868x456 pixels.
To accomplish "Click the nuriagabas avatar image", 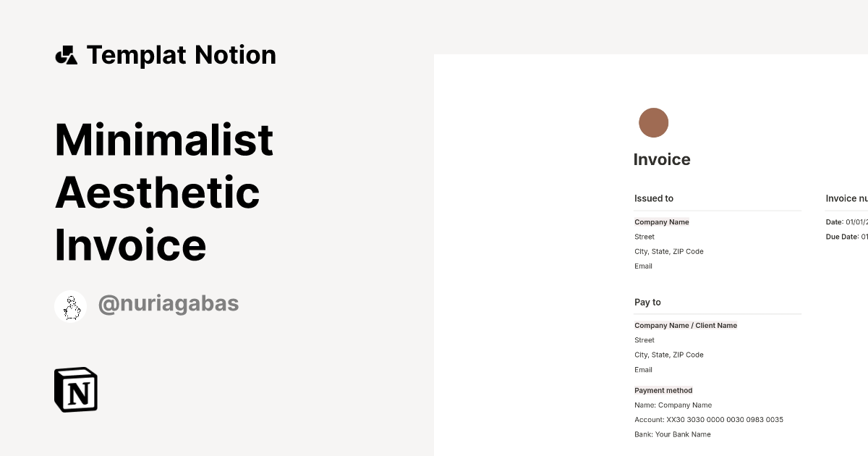I will tap(71, 306).
